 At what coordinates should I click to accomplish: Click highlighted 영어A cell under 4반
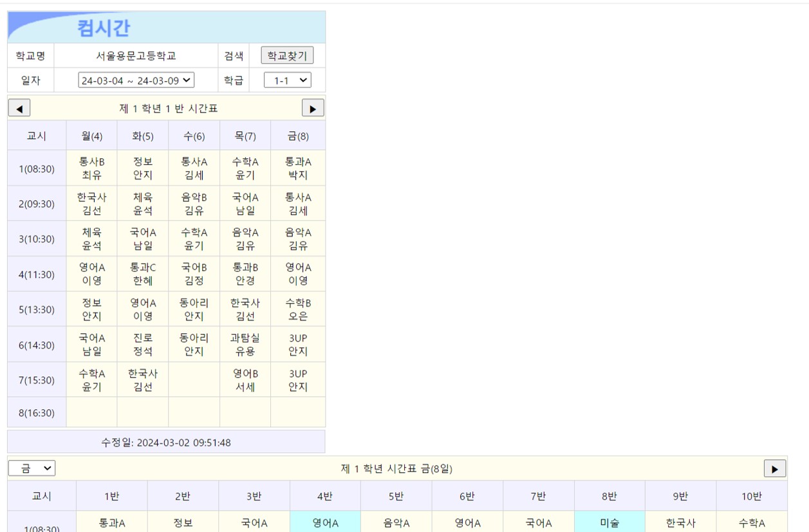click(x=325, y=522)
